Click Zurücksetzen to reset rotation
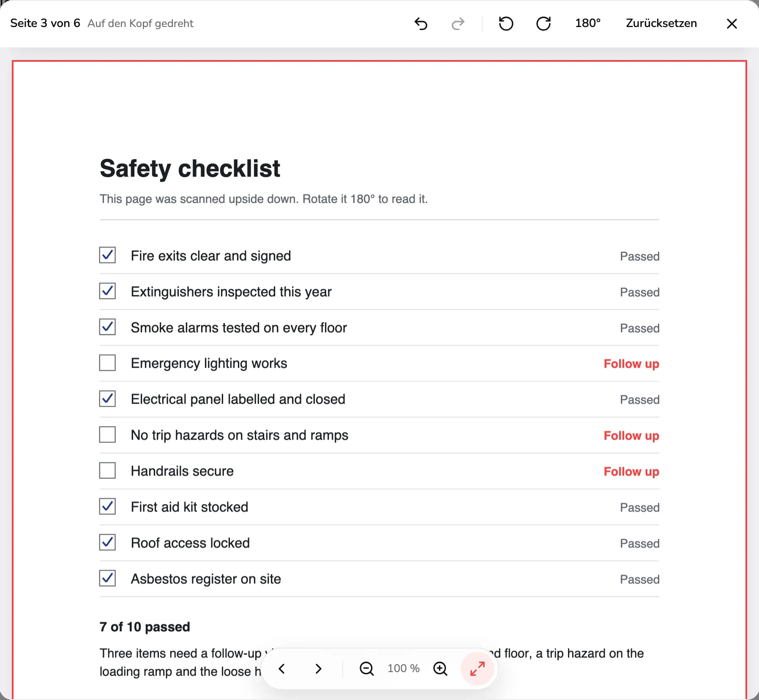Image resolution: width=759 pixels, height=700 pixels. point(661,23)
